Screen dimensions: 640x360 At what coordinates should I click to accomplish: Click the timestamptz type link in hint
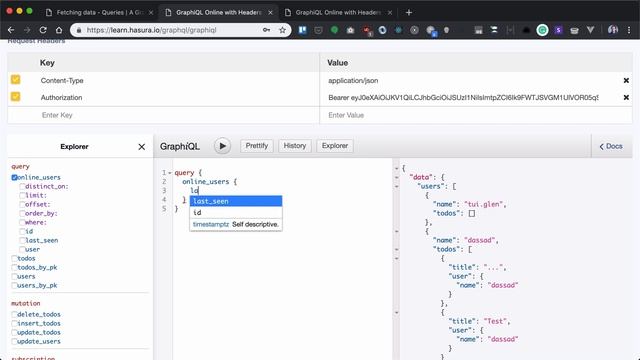211,224
